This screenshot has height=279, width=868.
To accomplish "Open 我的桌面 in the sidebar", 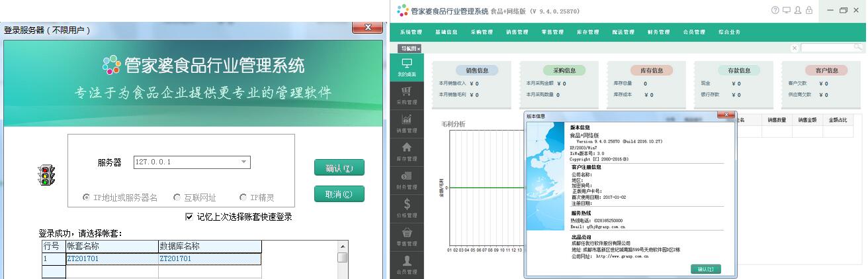I will 407,67.
